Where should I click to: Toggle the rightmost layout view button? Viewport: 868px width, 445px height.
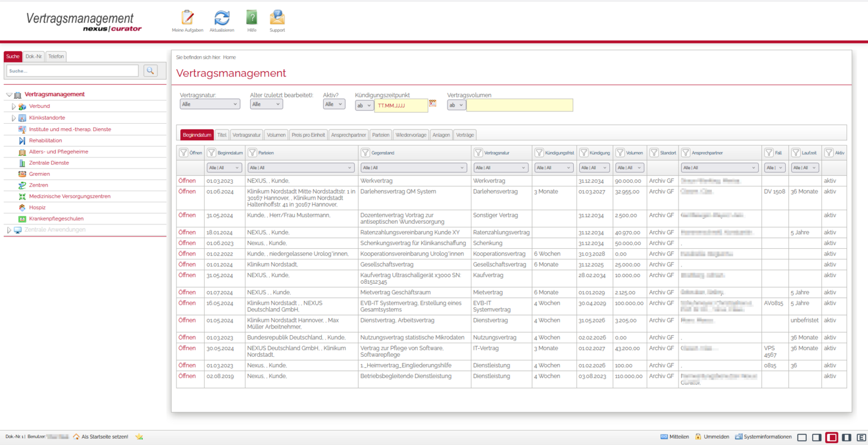click(x=861, y=437)
